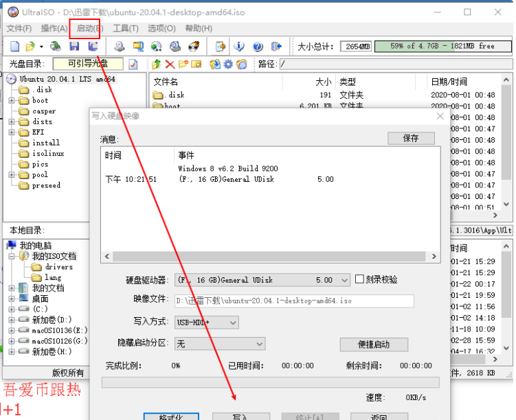The image size is (516, 420).
Task: Click the boot properties checkmark document icon
Action: coord(133,65)
